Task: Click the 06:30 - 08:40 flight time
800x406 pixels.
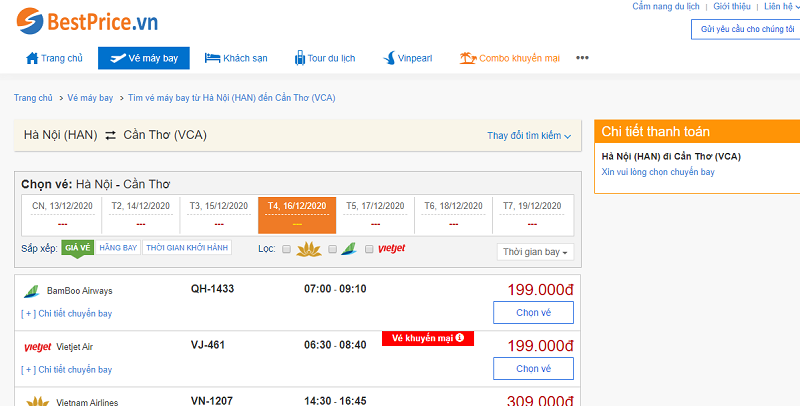Action: [335, 345]
